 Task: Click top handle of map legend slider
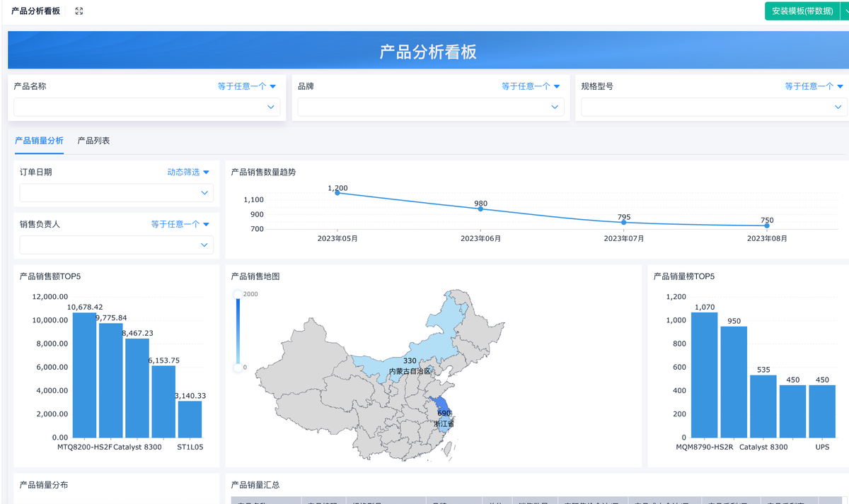[238, 294]
